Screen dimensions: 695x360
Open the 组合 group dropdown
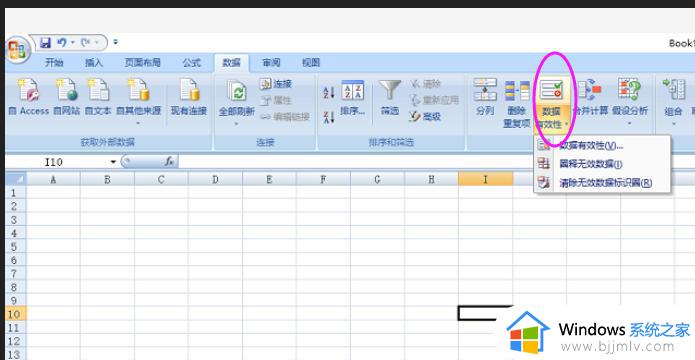[x=673, y=102]
